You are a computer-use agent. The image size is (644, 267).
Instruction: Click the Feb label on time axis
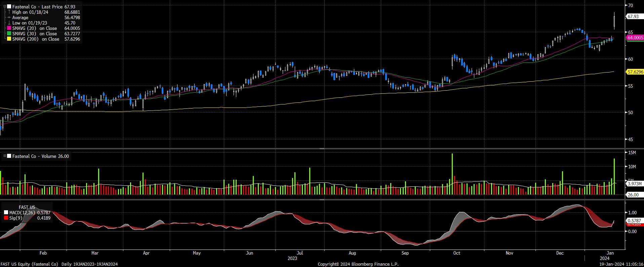point(43,253)
